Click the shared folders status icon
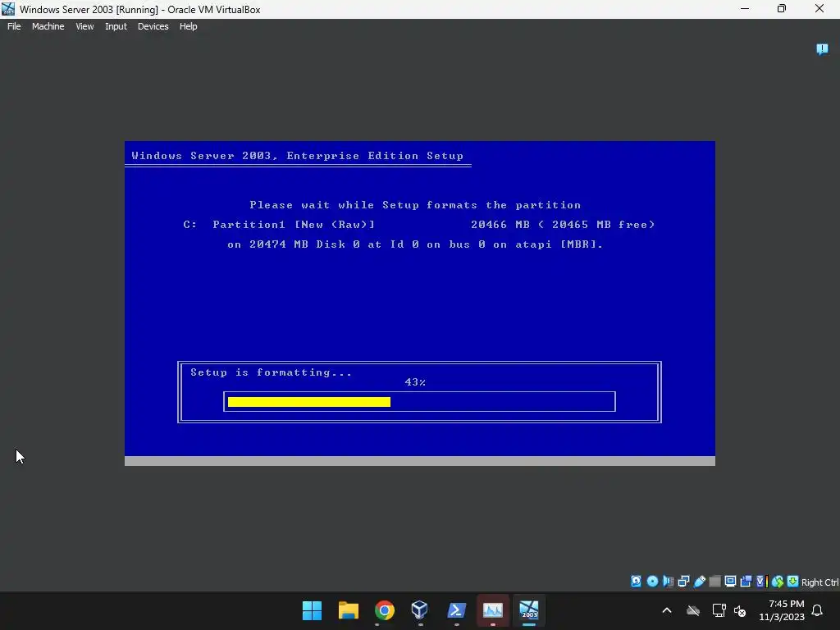Viewport: 840px width, 630px height. (x=714, y=582)
